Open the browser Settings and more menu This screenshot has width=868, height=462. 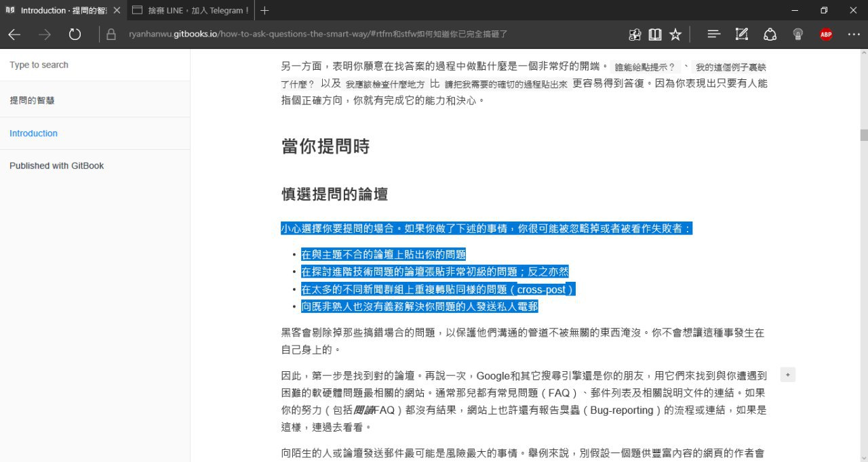[854, 35]
